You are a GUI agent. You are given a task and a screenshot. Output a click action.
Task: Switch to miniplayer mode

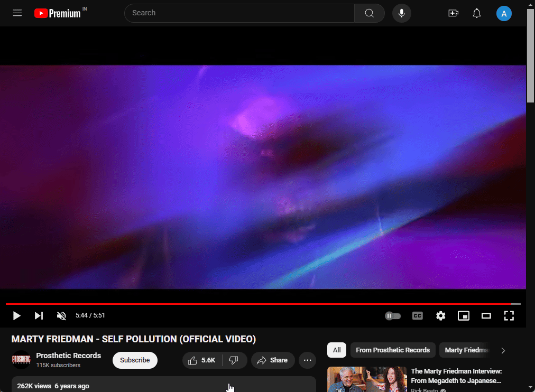point(463,315)
